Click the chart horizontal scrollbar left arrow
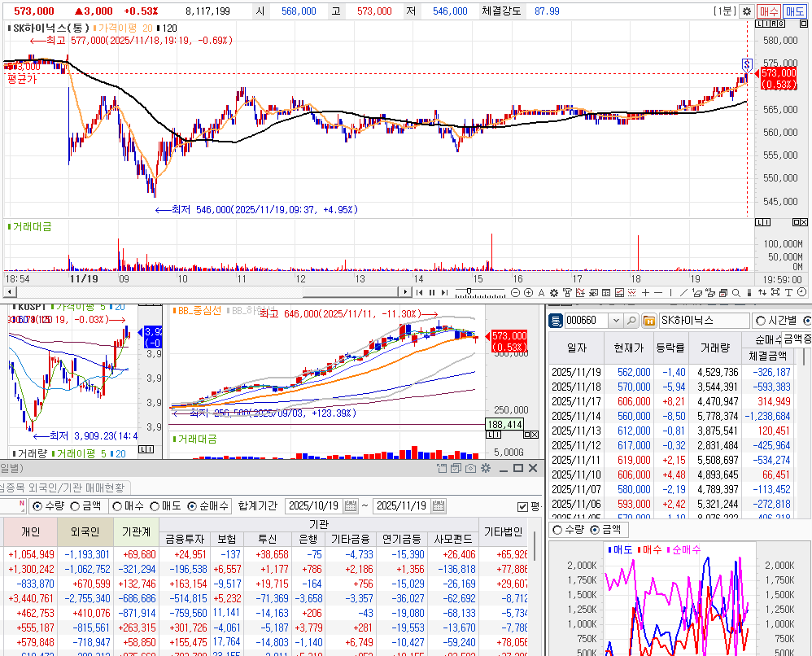 pyautogui.click(x=8, y=292)
